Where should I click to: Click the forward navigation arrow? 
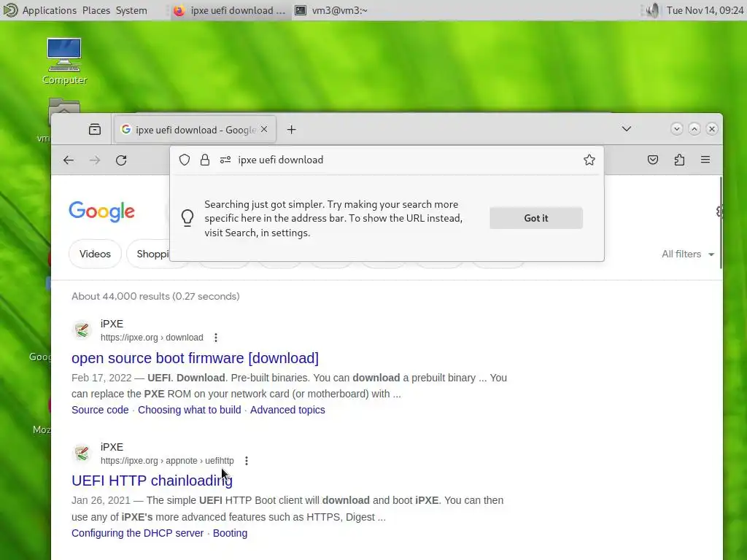click(95, 160)
